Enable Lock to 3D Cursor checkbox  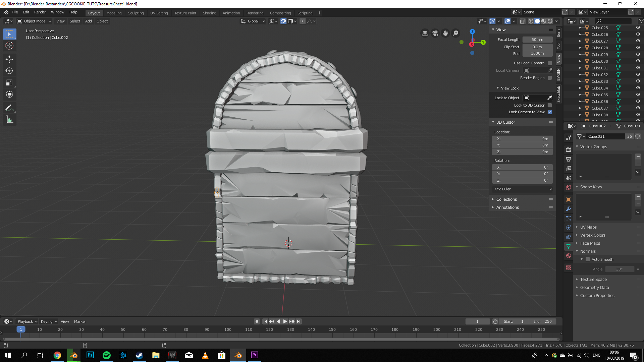(550, 105)
